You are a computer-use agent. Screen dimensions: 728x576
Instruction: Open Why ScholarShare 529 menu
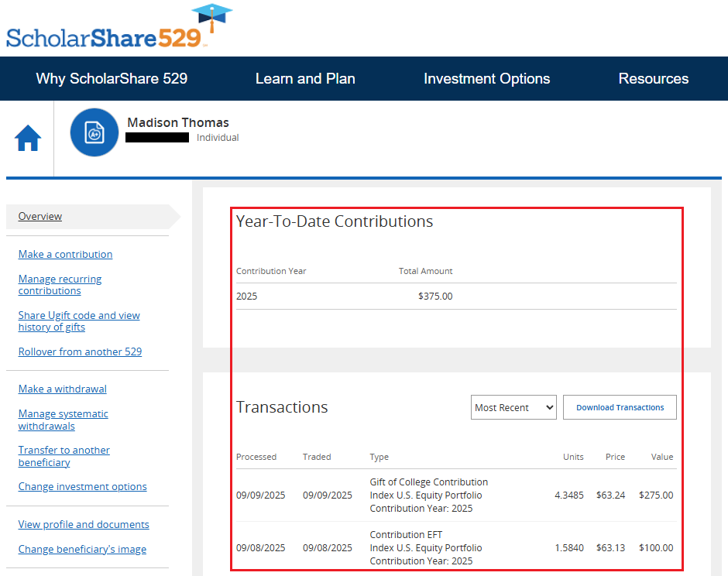(112, 78)
